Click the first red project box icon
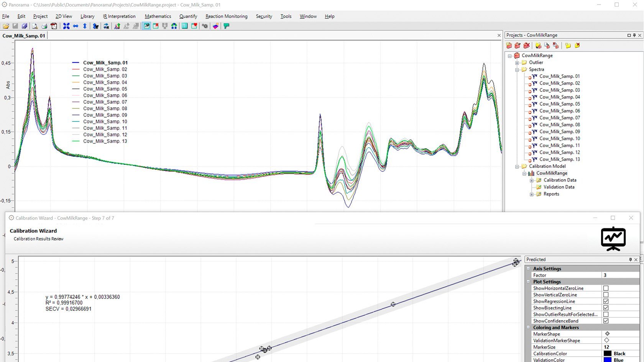 pos(509,45)
